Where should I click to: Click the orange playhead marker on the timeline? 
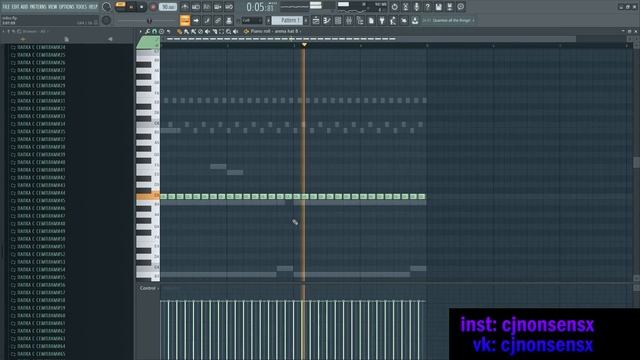click(304, 45)
